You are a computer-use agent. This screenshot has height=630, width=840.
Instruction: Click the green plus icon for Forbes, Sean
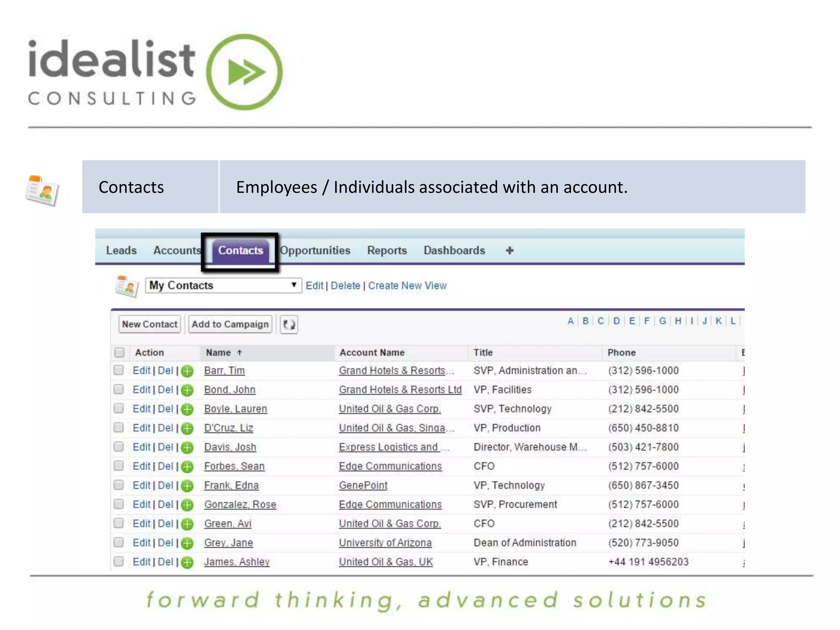187,467
